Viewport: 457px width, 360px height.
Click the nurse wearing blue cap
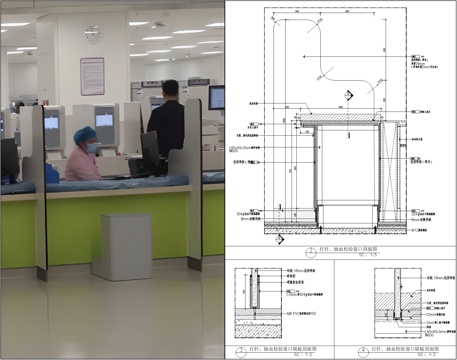(x=82, y=154)
